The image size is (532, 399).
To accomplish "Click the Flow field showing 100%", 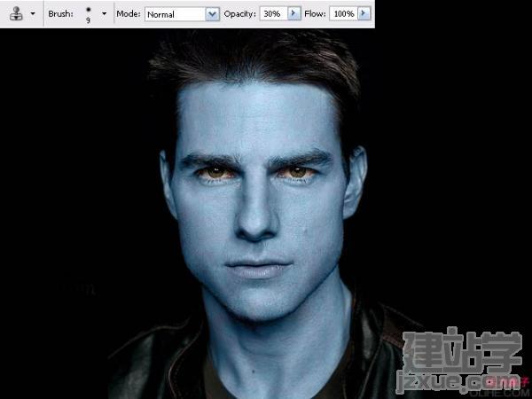I will pyautogui.click(x=343, y=14).
